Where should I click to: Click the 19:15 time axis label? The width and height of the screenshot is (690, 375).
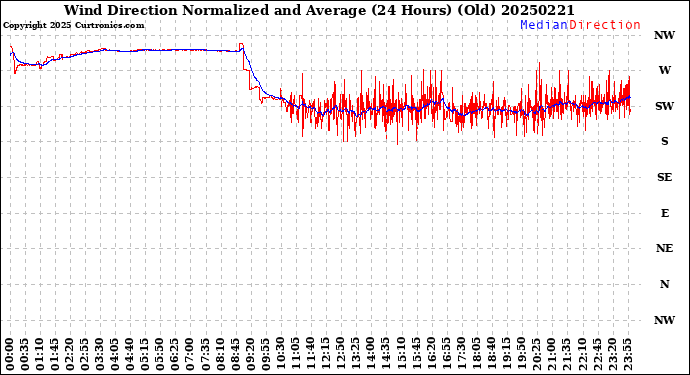click(506, 354)
